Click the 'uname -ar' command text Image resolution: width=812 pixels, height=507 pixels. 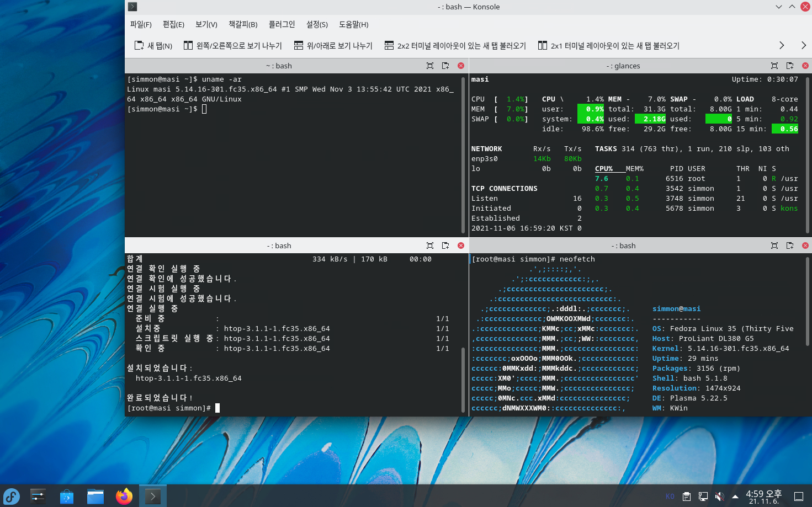222,79
